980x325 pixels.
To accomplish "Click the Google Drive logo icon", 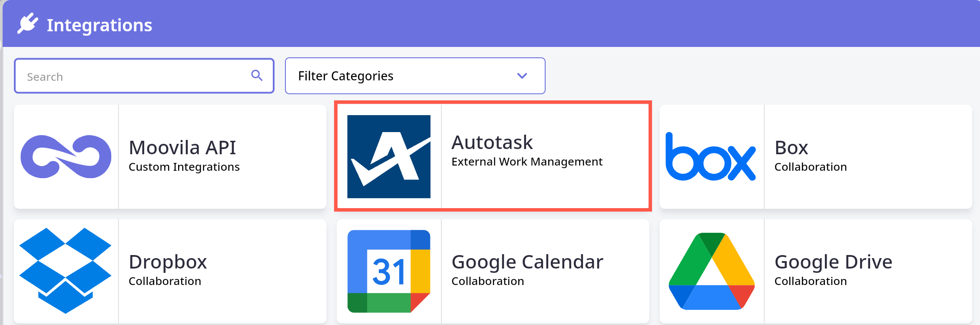I will click(712, 271).
